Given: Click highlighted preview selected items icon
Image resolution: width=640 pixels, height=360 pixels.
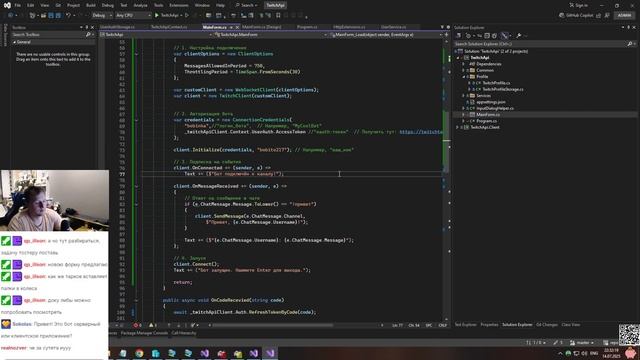Looking at the screenshot, I should (x=505, y=36).
